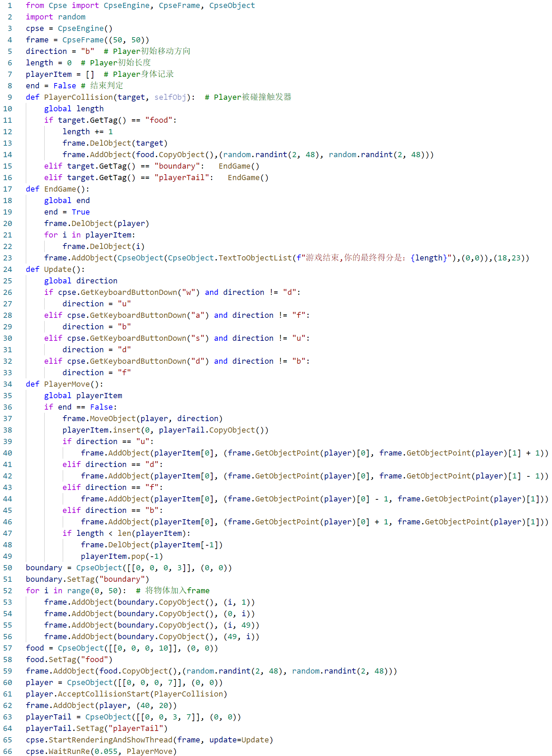The height and width of the screenshot is (756, 552).
Task: Click 'if direction == "u":' on line 39
Action: pos(108,442)
